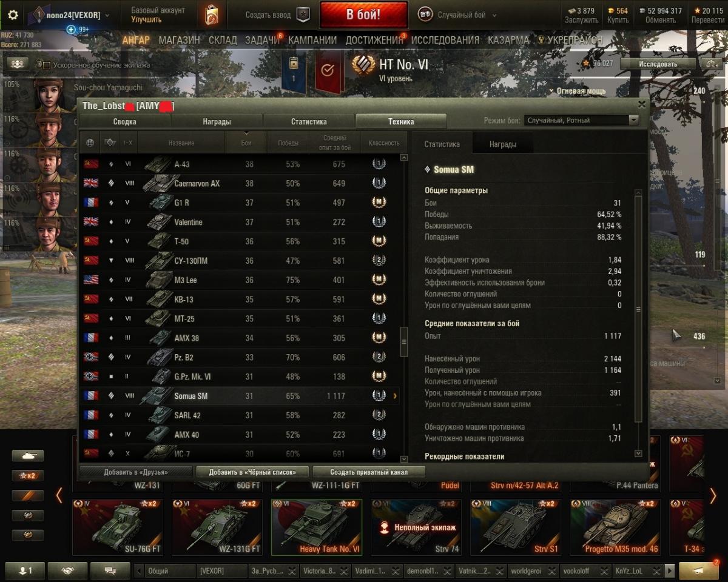This screenshot has height=582, width=728.
Task: Expand the nono24[VEXOR] account menu
Action: point(72,15)
